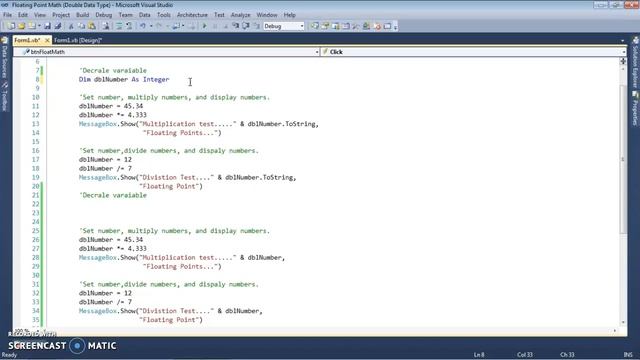Open the Window menu
The image size is (640, 360).
pos(267,15)
